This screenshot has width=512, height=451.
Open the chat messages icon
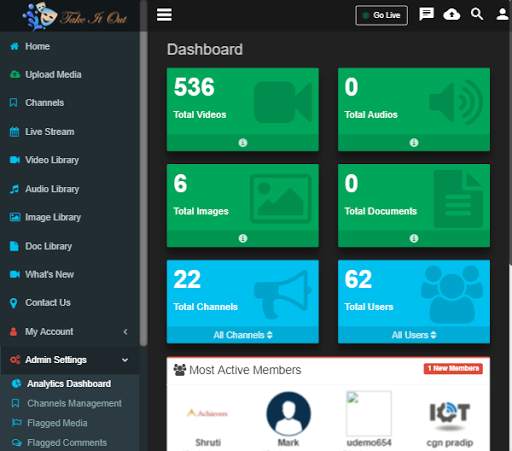426,14
